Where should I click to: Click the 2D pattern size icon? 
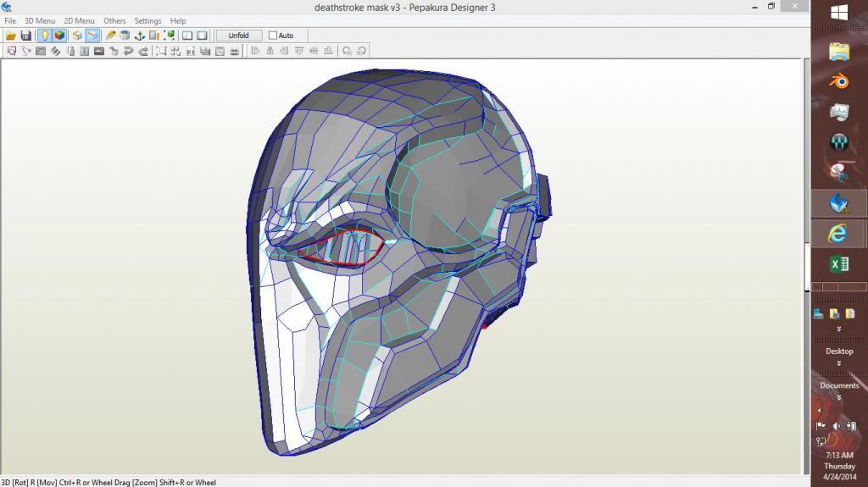[154, 36]
